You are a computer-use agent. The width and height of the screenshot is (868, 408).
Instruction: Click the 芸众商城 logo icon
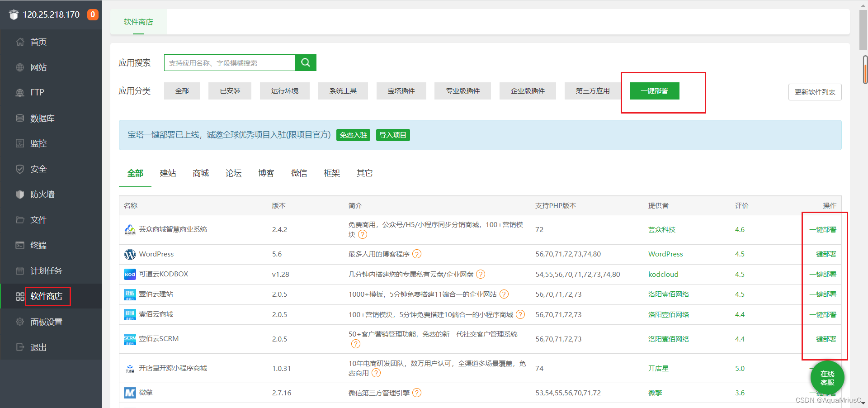130,230
